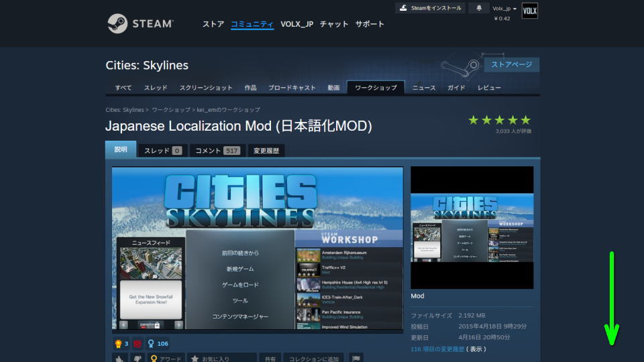The width and height of the screenshot is (644, 362).
Task: Select the ブロードキャスト hub tab
Action: click(x=292, y=88)
